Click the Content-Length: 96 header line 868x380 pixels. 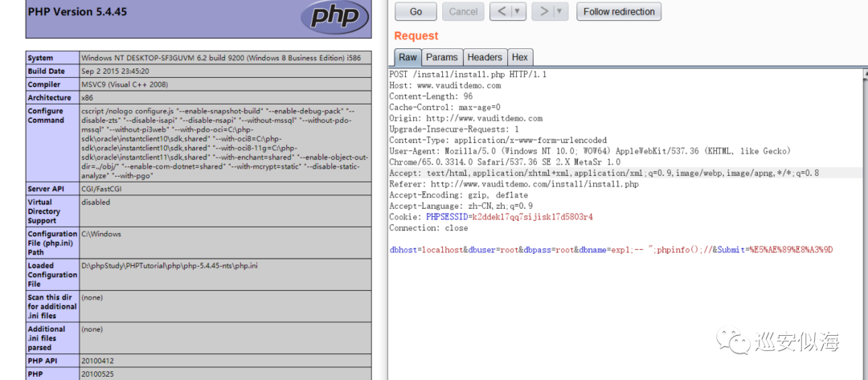431,96
